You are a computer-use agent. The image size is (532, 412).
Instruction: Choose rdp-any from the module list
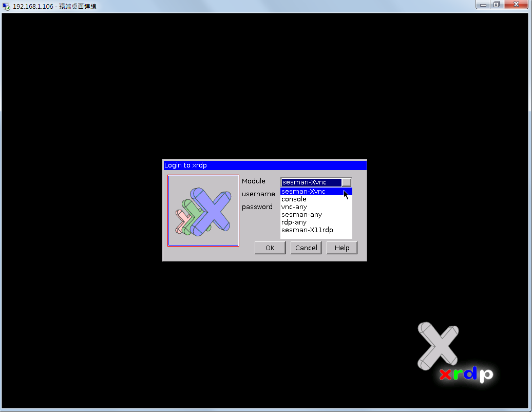pyautogui.click(x=294, y=222)
